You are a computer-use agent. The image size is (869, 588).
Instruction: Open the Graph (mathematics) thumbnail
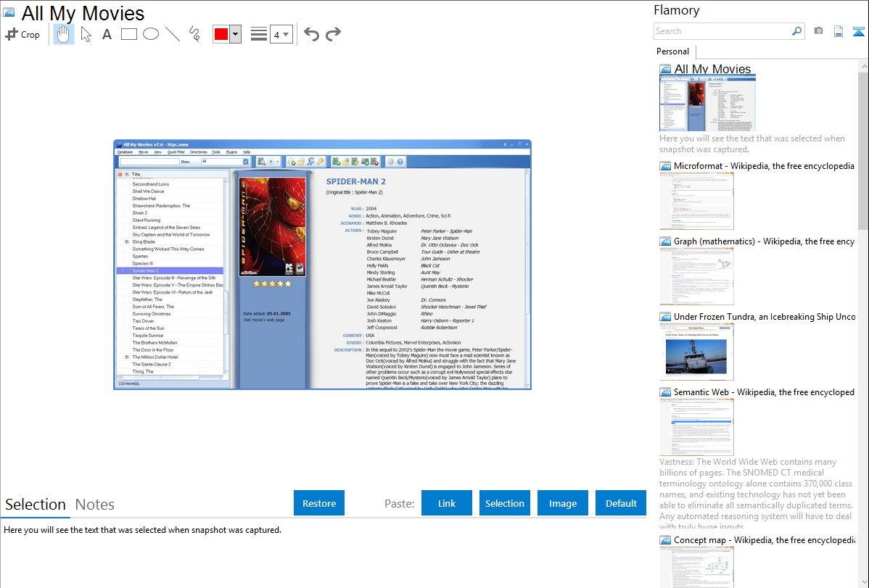(x=696, y=276)
